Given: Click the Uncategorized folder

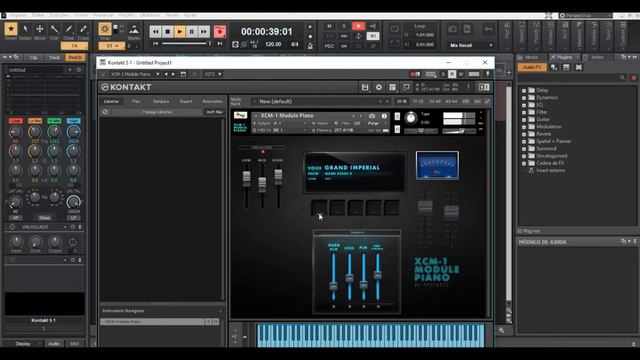Looking at the screenshot, I should pyautogui.click(x=548, y=156).
